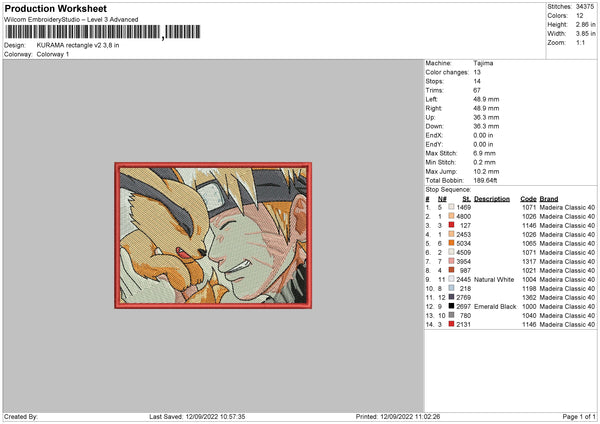Click the Width value '3.85 in'
The image size is (600, 424).
(585, 34)
